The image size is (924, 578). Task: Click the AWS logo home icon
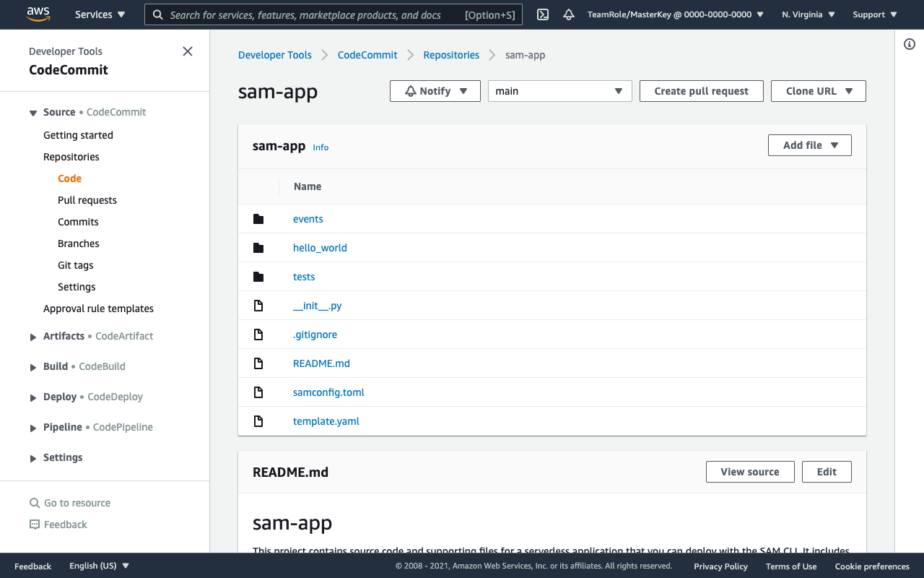click(38, 14)
